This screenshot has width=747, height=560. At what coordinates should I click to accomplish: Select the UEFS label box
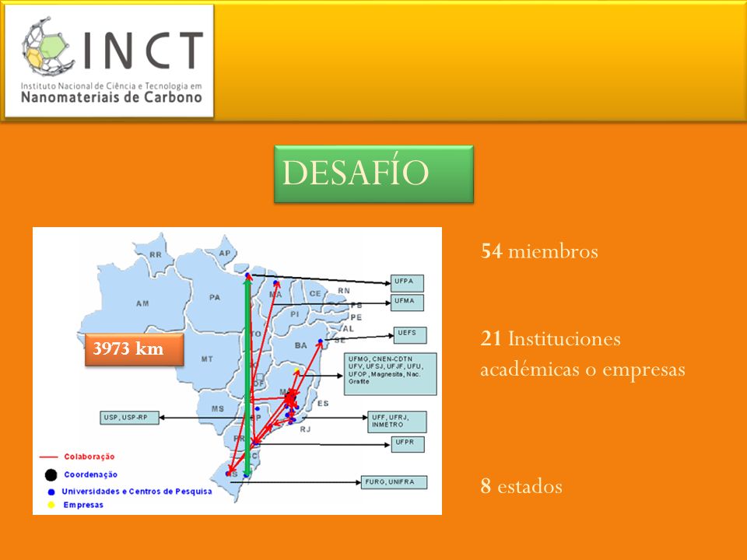pos(410,334)
